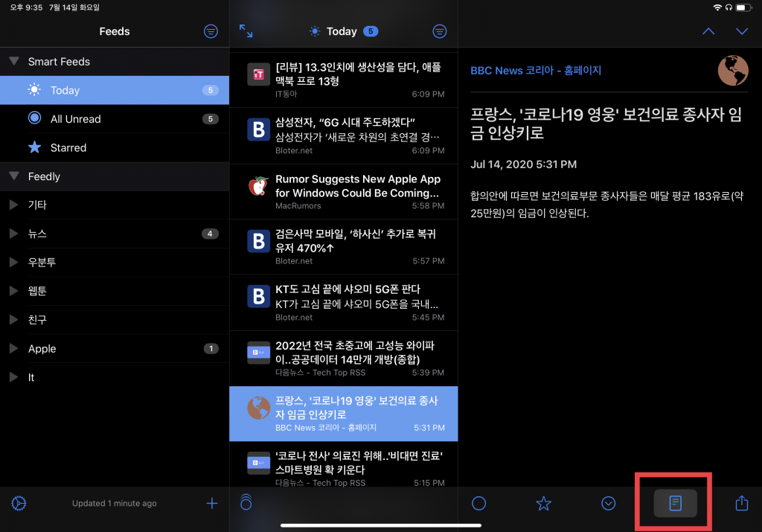The width and height of the screenshot is (762, 532).
Task: Tap the IT동아 feed icon thumbnail
Action: pyautogui.click(x=258, y=74)
